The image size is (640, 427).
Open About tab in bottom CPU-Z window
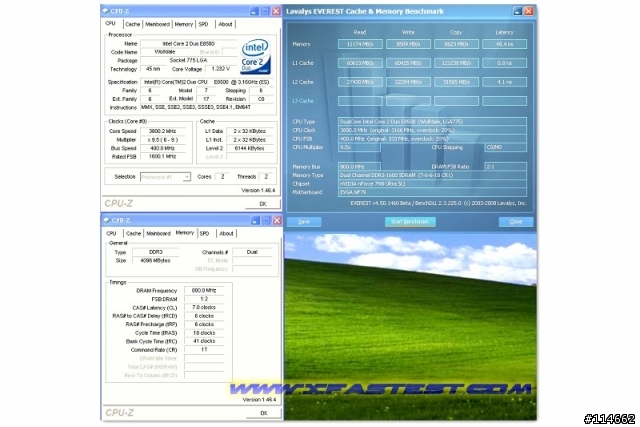click(x=226, y=234)
